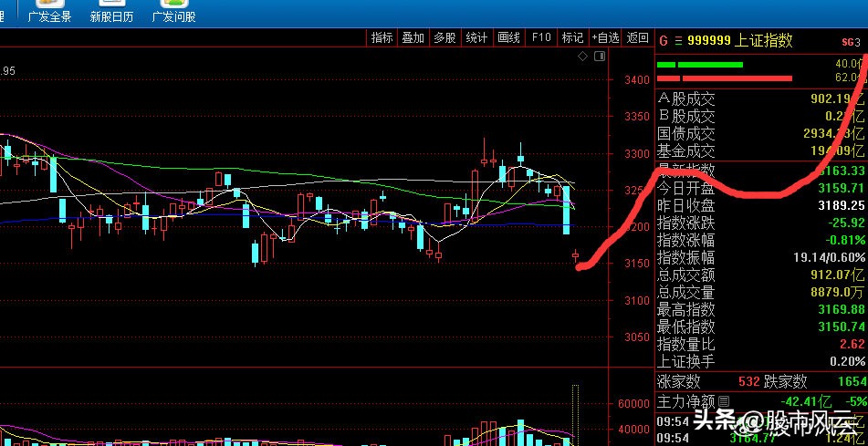Click the 昨日收盘 value 3189.25

pyautogui.click(x=842, y=205)
